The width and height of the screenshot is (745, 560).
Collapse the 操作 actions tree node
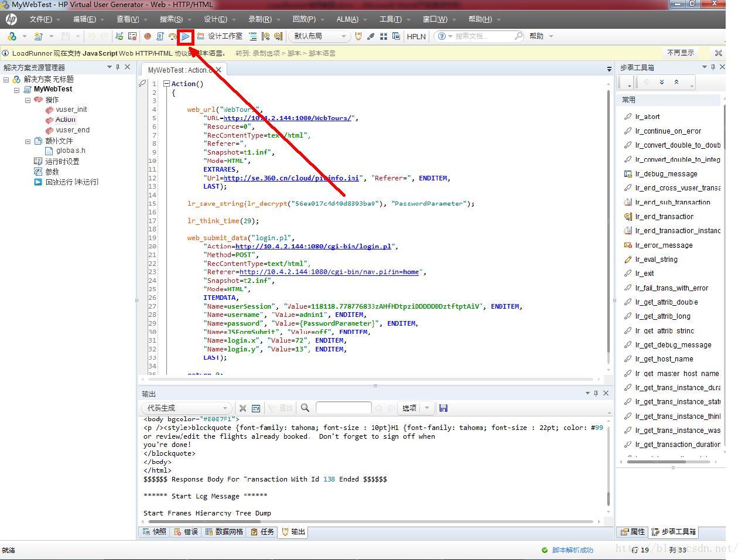(27, 100)
